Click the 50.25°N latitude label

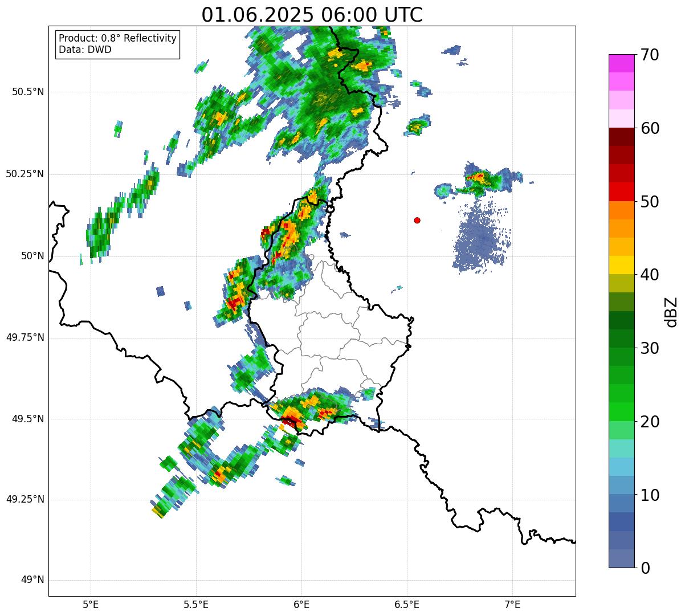tap(25, 174)
